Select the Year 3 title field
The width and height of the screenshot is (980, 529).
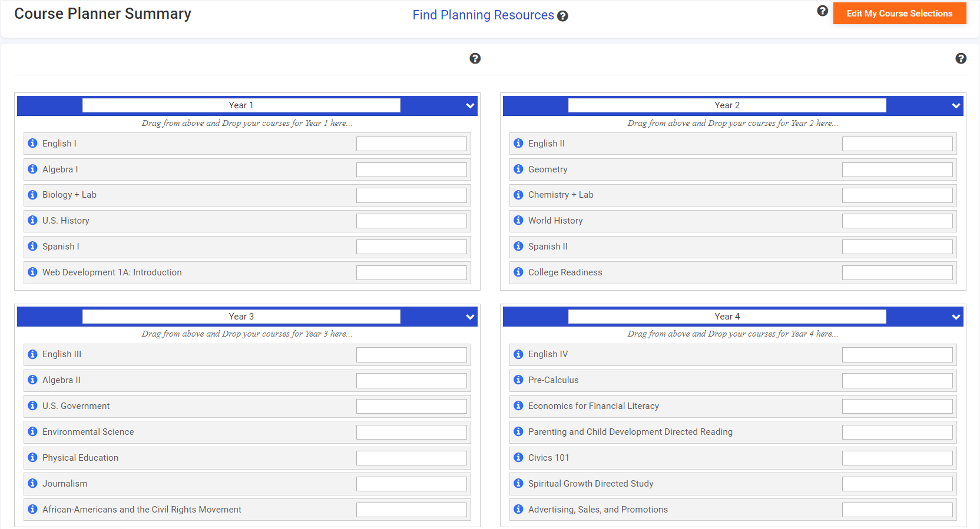[x=241, y=317]
